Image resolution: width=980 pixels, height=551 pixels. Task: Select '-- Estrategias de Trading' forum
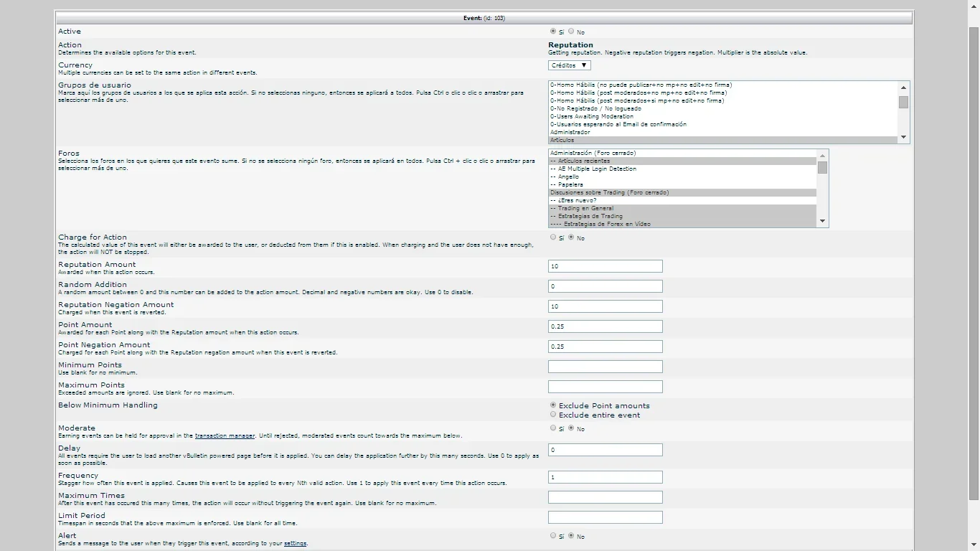click(x=683, y=217)
